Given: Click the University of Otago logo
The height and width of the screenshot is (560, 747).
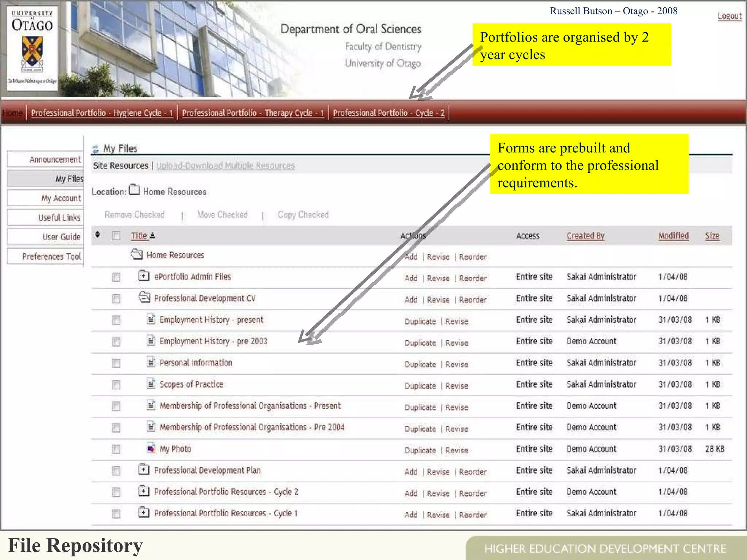Looking at the screenshot, I should (x=32, y=49).
